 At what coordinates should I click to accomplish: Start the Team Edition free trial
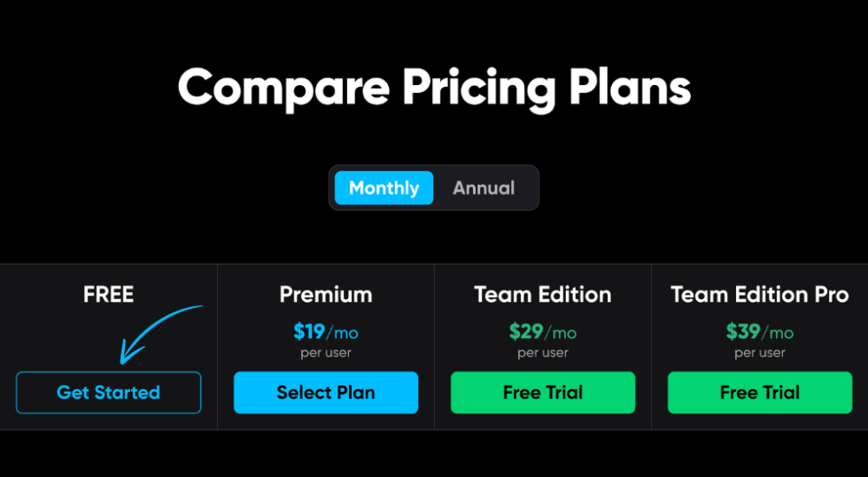543,392
